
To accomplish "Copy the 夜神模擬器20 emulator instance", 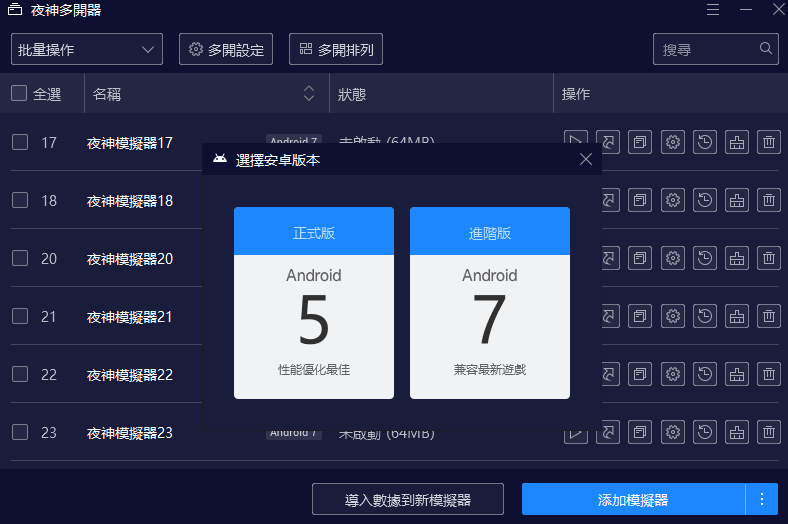I will (640, 258).
